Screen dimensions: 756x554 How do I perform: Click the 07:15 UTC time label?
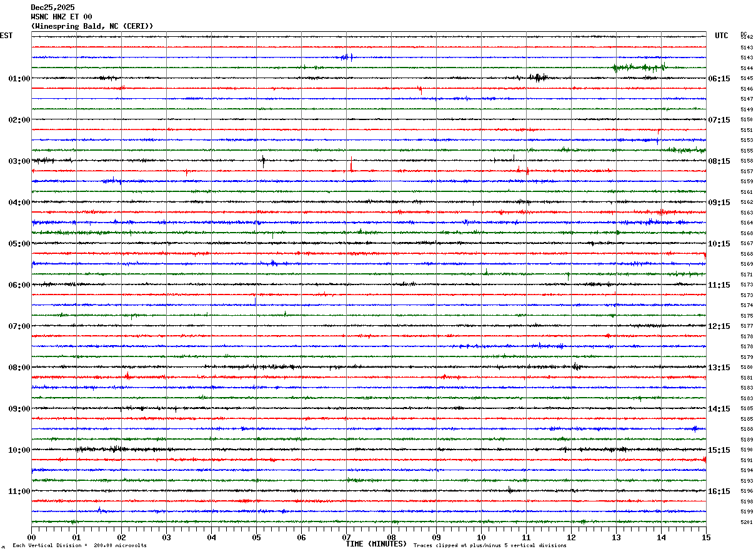tap(719, 120)
